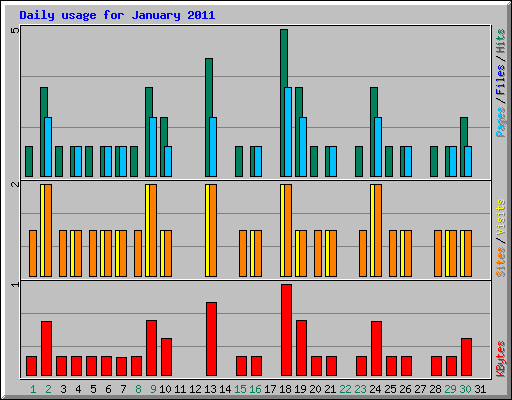The width and height of the screenshot is (512, 400).
Task: Click the y-axis value "1" of the KBytes chart
Action: [x=15, y=284]
